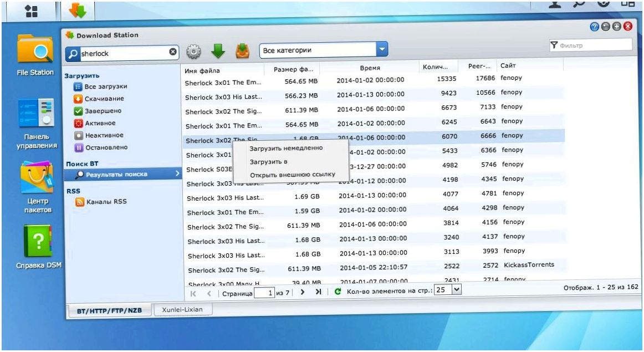The height and width of the screenshot is (352, 644).
Task: Refresh the search results list
Action: 338,291
